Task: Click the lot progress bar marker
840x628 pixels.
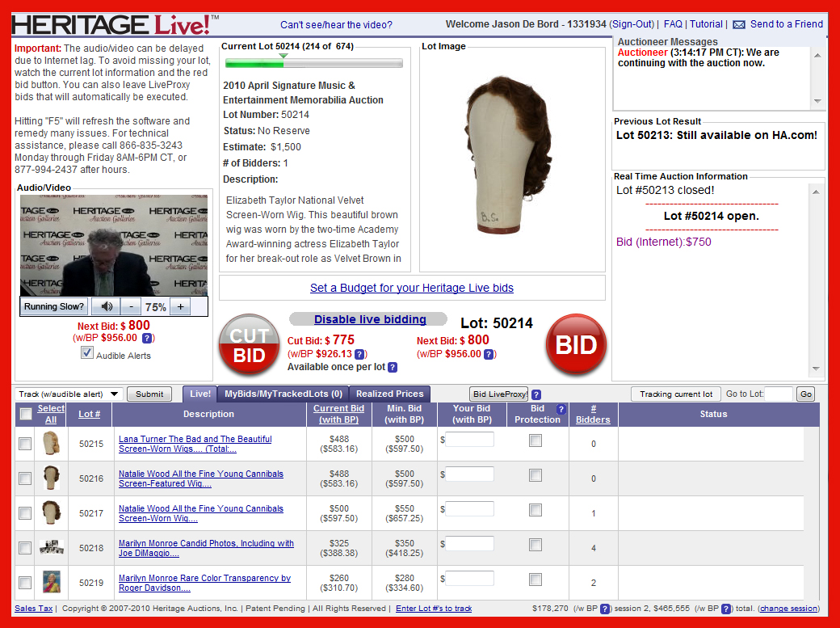Action: click(283, 56)
